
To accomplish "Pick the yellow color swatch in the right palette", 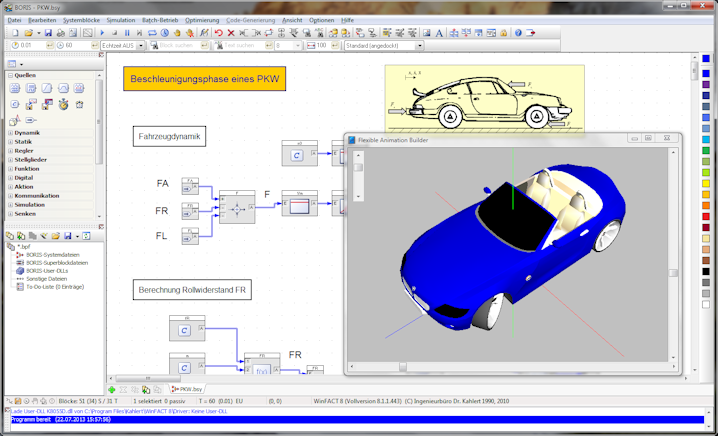I will tap(706, 184).
